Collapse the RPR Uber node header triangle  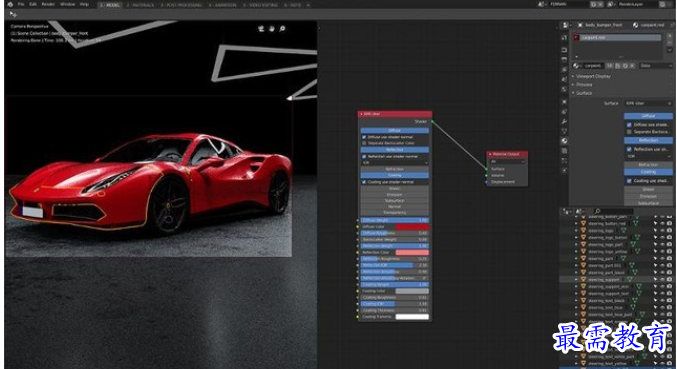(x=361, y=114)
